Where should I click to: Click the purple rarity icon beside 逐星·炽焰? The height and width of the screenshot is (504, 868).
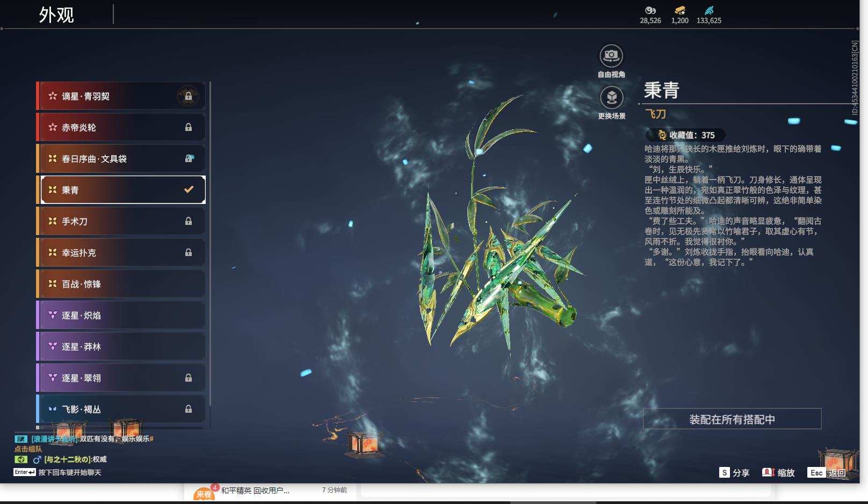click(x=53, y=315)
